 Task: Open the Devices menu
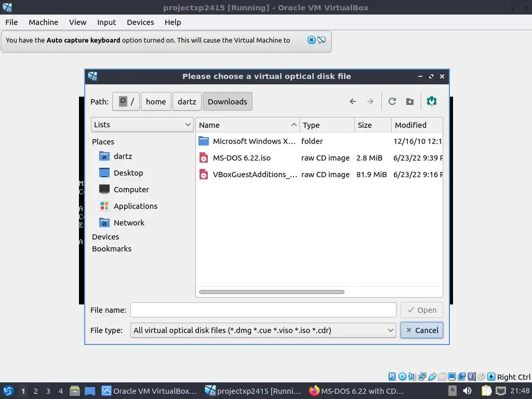pyautogui.click(x=140, y=22)
